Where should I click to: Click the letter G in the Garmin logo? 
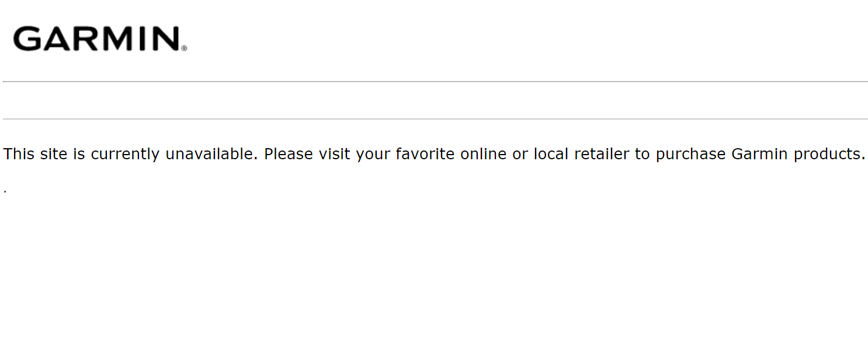tap(27, 38)
